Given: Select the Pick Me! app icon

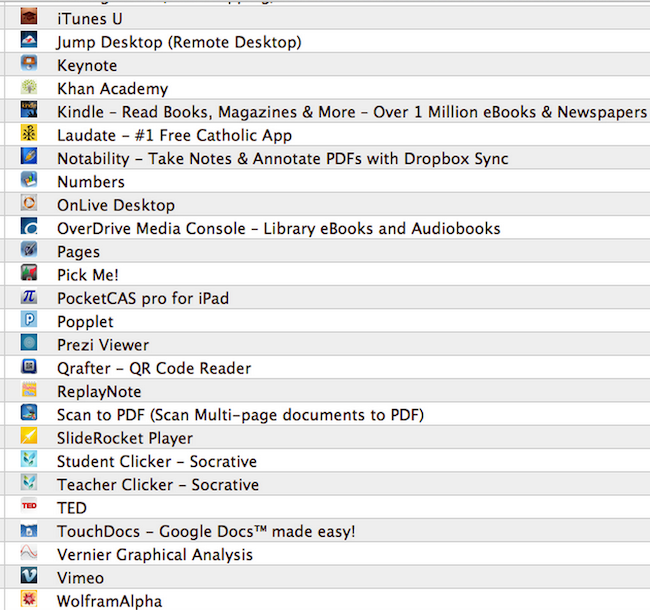Looking at the screenshot, I should coord(29,273).
